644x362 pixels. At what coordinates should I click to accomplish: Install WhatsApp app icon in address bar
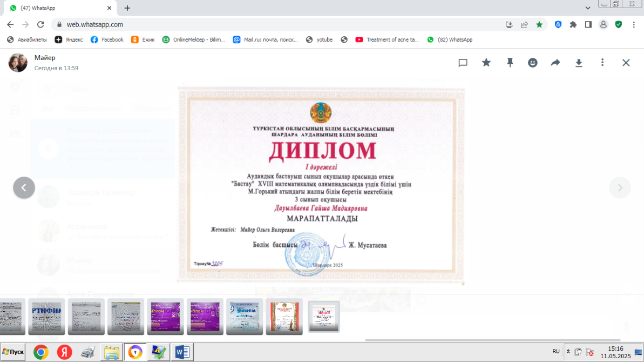(x=509, y=25)
